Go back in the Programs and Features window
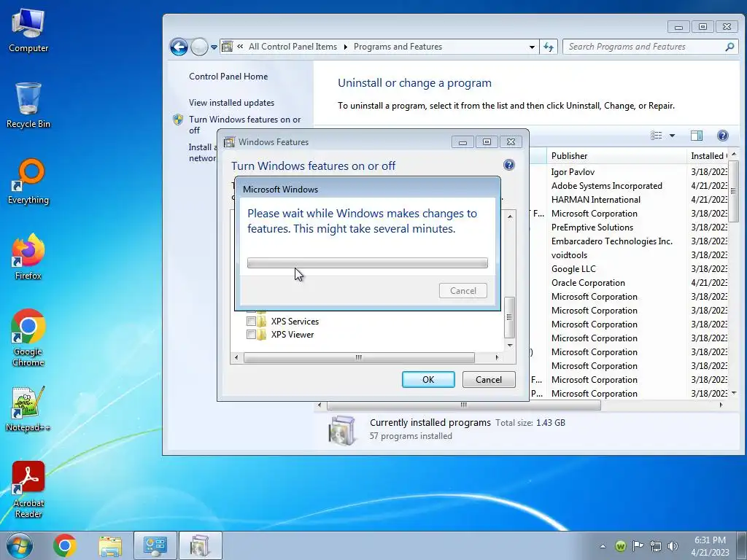Screen dimensions: 747x560 point(179,47)
